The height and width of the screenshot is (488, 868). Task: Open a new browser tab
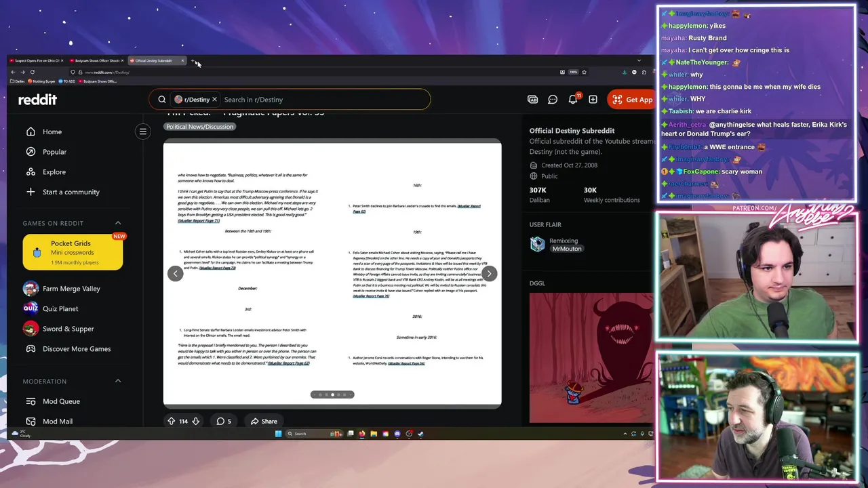pyautogui.click(x=193, y=60)
